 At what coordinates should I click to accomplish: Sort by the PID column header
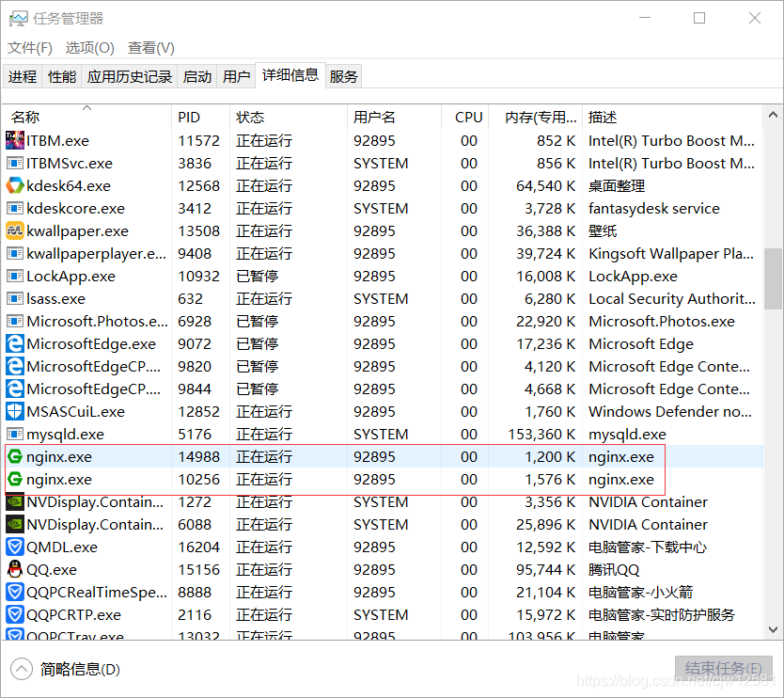pyautogui.click(x=200, y=117)
